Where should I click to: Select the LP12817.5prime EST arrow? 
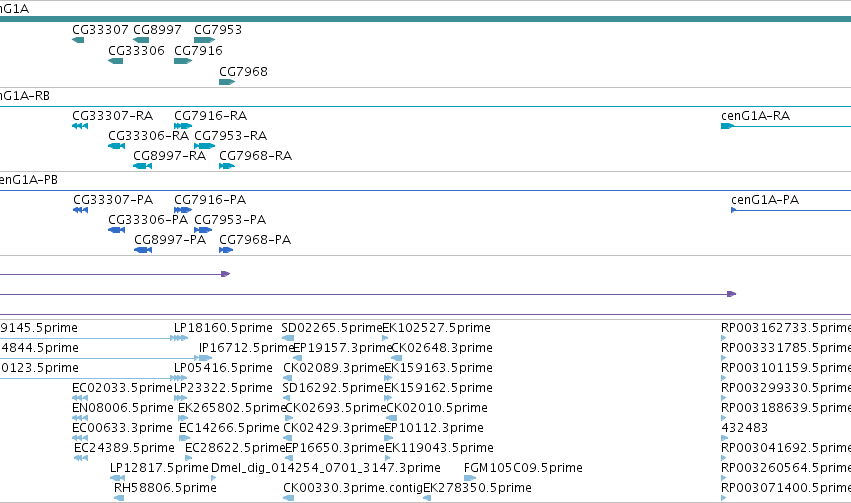[x=117, y=478]
